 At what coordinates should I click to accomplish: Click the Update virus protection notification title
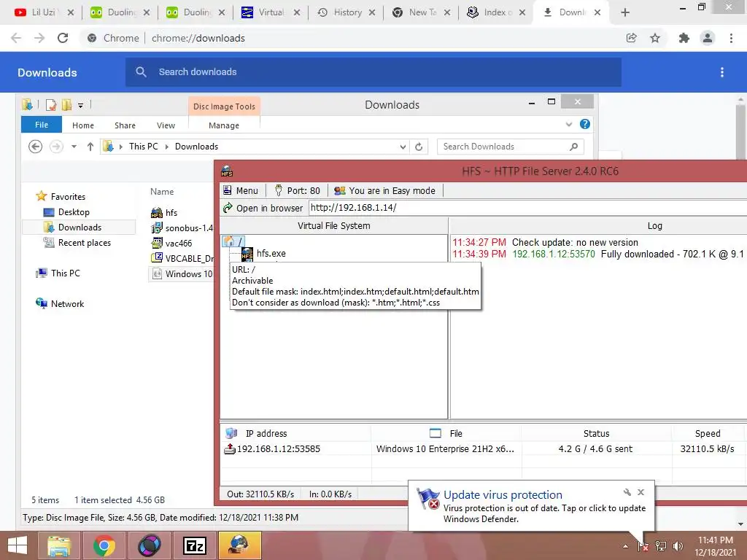pyautogui.click(x=503, y=495)
